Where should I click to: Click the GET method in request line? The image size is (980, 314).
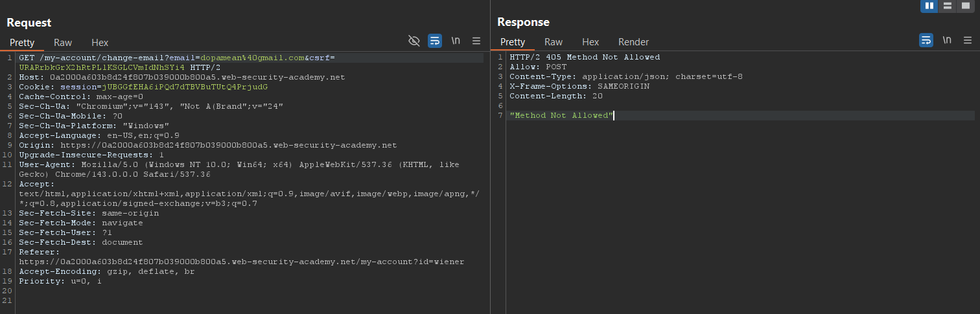point(27,58)
